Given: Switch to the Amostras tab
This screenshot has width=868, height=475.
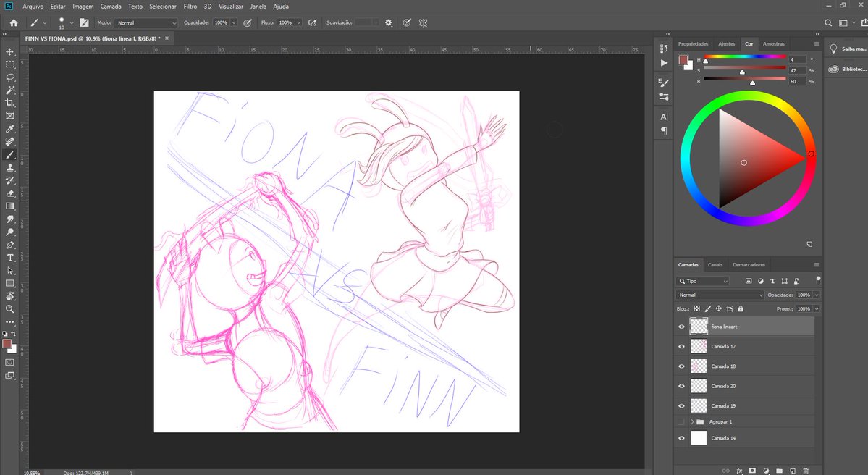Looking at the screenshot, I should [773, 43].
